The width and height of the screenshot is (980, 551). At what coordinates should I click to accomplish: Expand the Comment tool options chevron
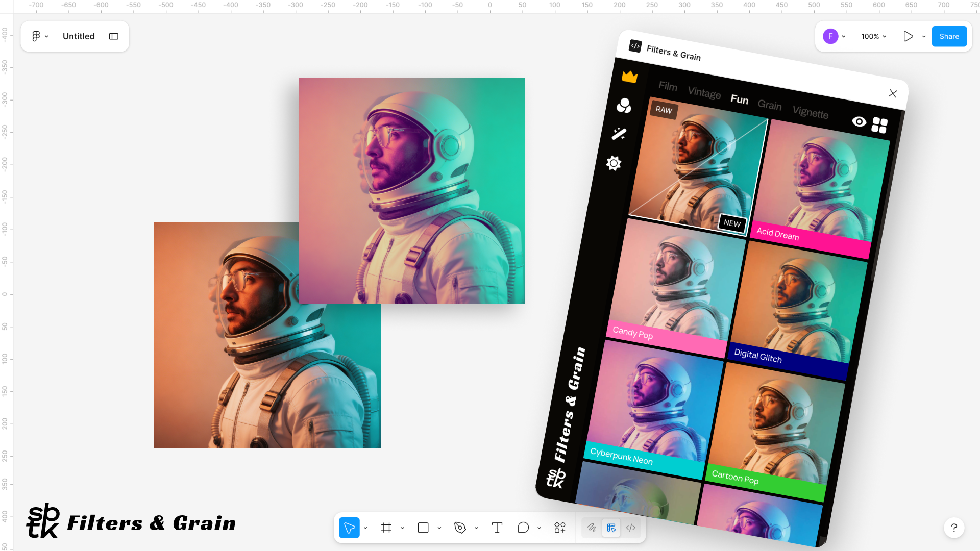(x=539, y=528)
